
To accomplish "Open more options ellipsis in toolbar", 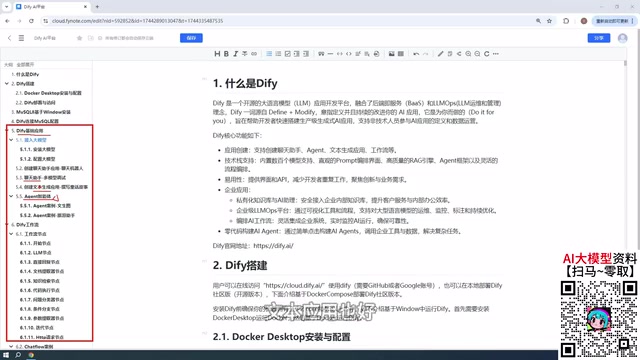I will coord(496,54).
